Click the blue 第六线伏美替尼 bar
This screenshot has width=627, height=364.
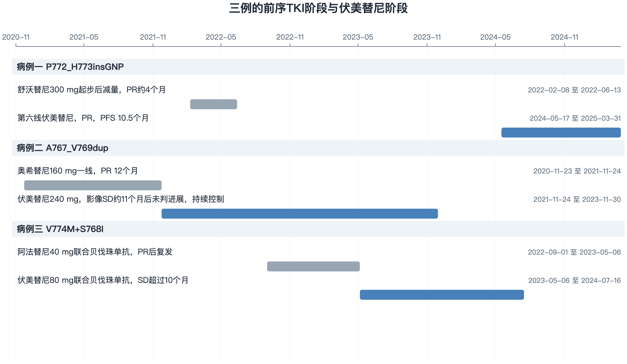pyautogui.click(x=561, y=133)
